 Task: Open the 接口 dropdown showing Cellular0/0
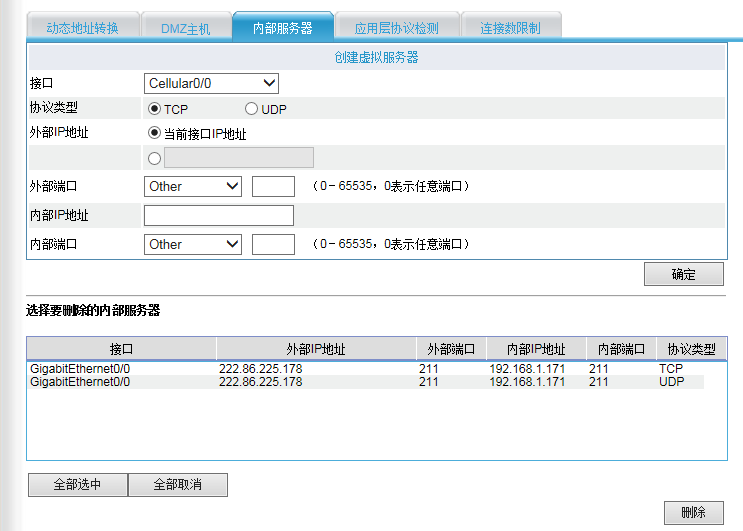[211, 83]
